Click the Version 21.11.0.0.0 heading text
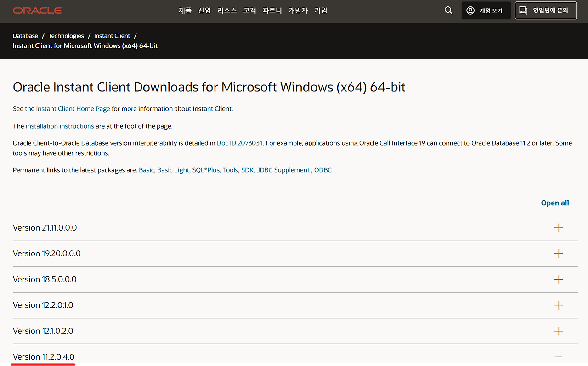The width and height of the screenshot is (588, 366). click(45, 228)
